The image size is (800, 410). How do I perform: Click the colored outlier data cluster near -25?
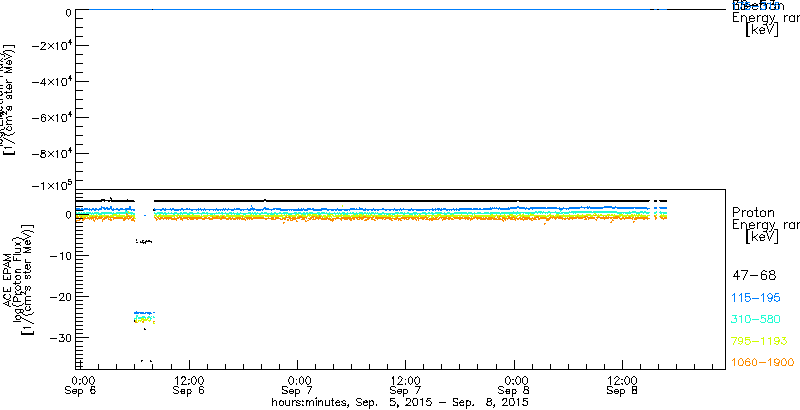point(144,317)
